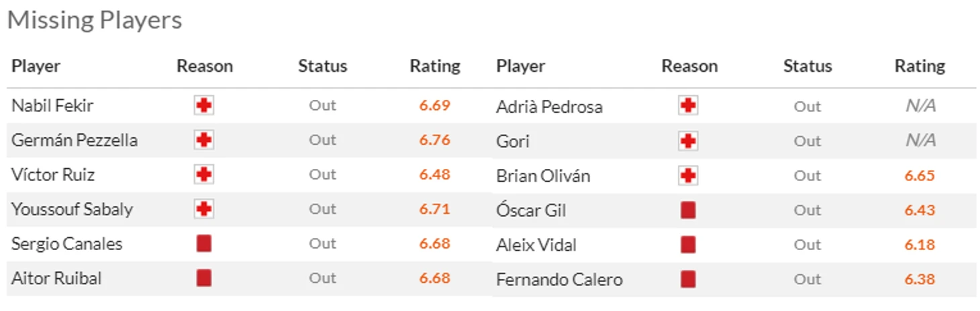Click Aleix Vidal's 6.18 rating
Screen dimensions: 980x311
[920, 245]
